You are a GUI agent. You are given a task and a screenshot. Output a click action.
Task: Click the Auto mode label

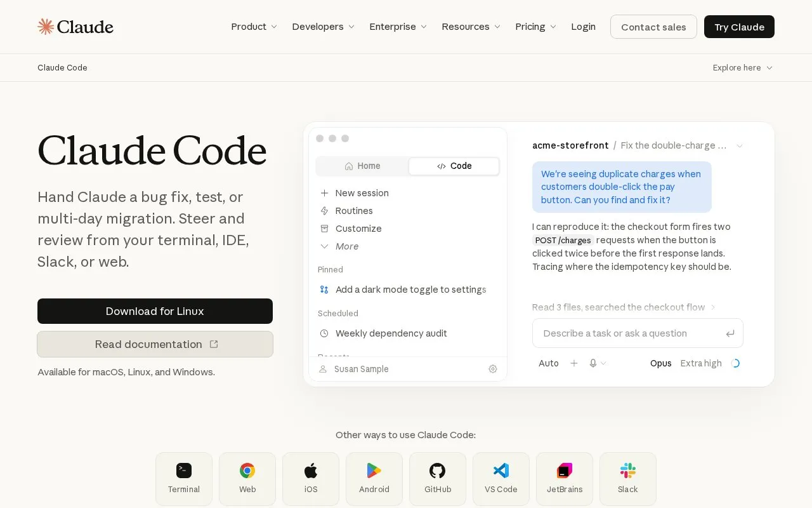(549, 363)
